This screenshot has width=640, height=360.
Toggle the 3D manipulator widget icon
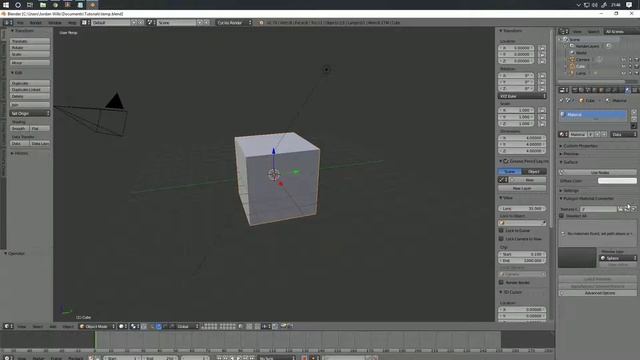pyautogui.click(x=152, y=327)
